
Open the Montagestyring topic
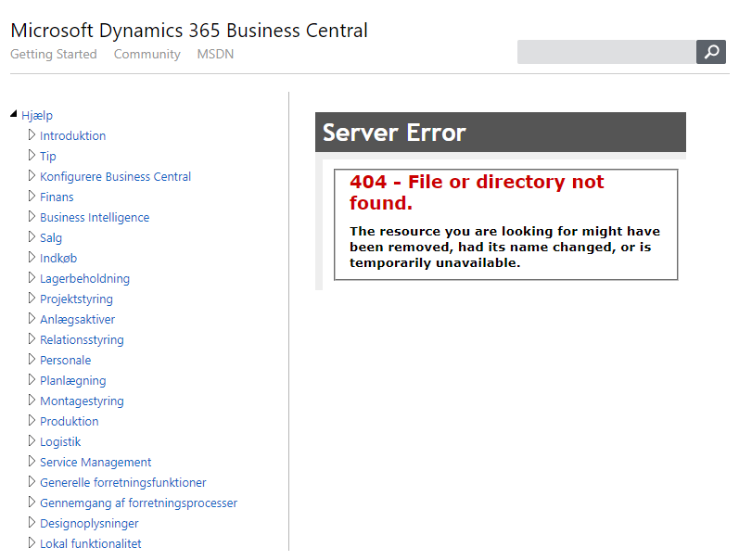pyautogui.click(x=82, y=401)
